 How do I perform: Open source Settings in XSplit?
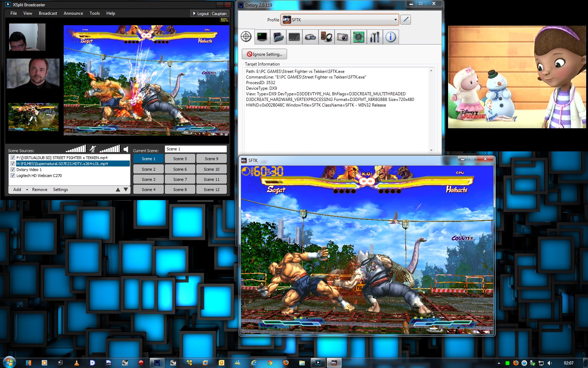coord(61,190)
